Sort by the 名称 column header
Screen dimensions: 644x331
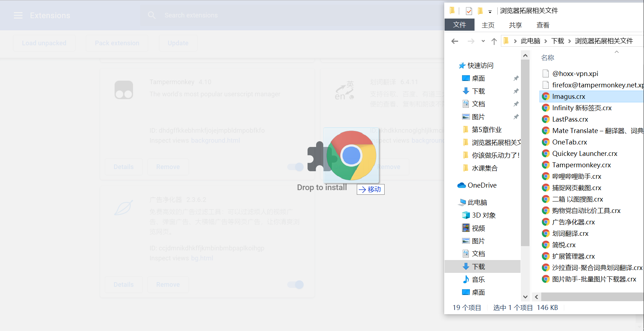click(x=548, y=58)
